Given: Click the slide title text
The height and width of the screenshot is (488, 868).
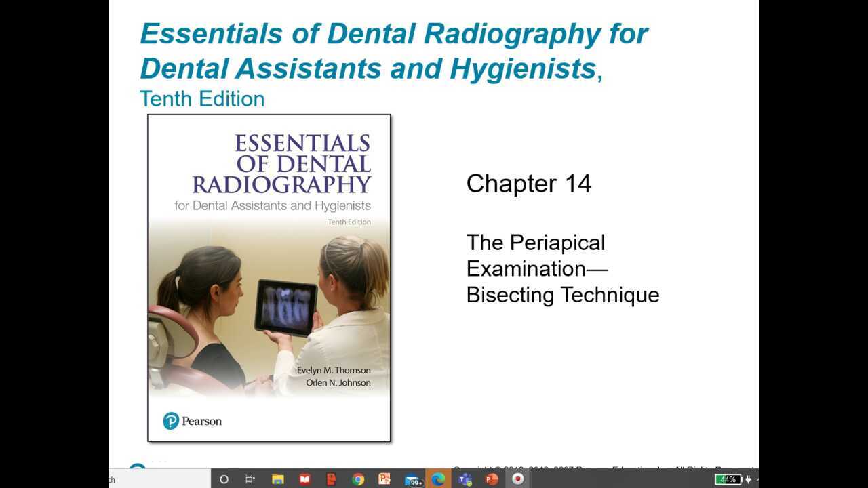Looking at the screenshot, I should point(393,51).
